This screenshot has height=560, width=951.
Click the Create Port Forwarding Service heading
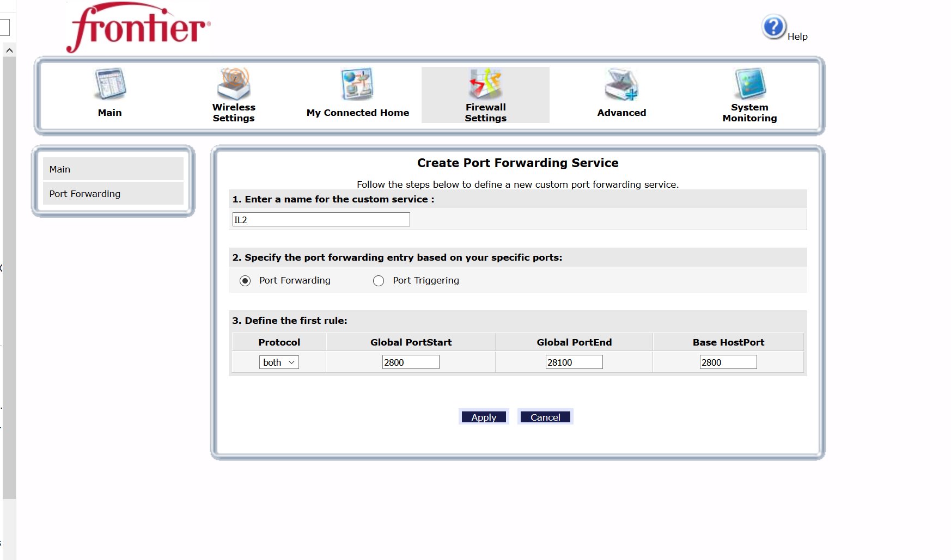518,163
